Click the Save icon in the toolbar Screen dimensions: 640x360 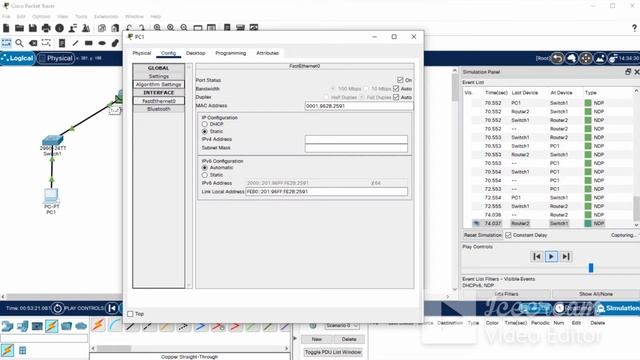coord(33,28)
